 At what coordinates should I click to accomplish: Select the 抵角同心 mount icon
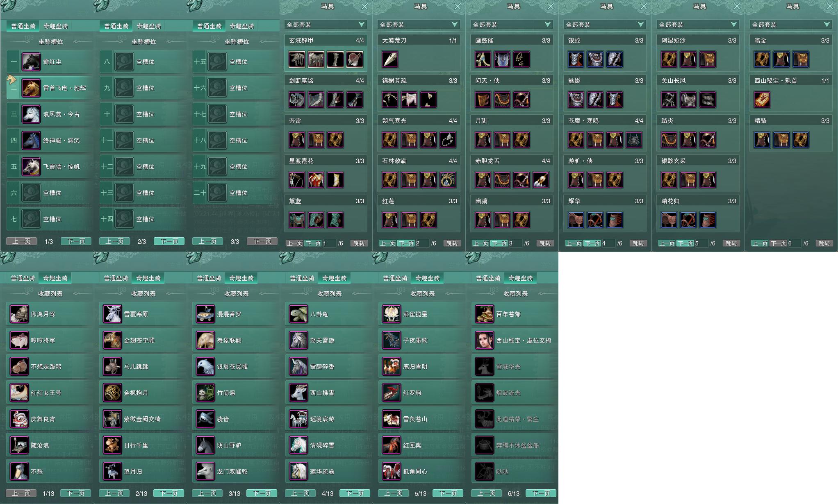(392, 472)
